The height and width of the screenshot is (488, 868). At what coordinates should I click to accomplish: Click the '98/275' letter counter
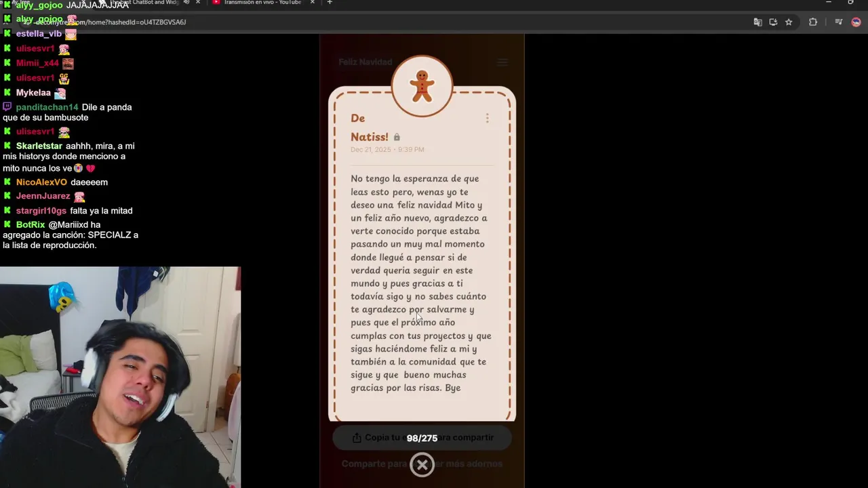click(422, 439)
